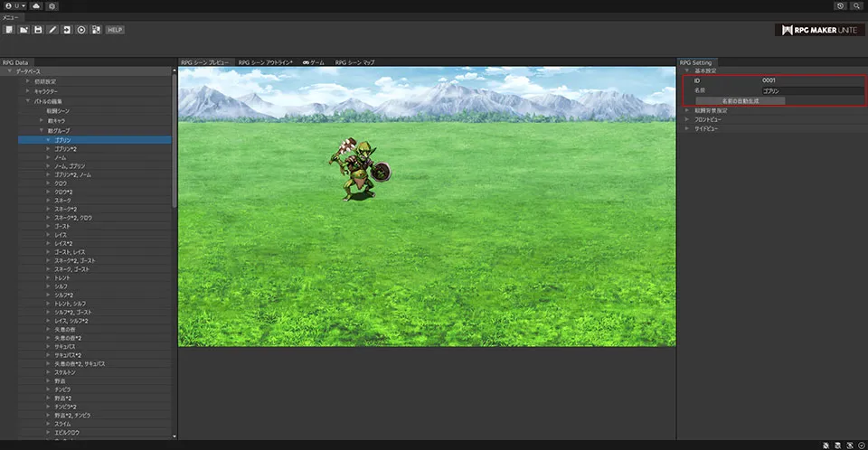Open the cloud icon in top bar
This screenshot has height=450, width=868.
point(35,5)
